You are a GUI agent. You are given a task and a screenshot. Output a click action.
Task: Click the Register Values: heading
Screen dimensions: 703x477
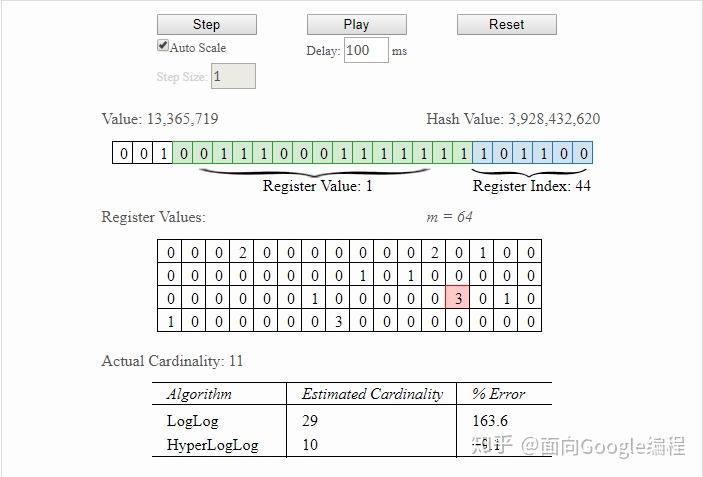153,217
